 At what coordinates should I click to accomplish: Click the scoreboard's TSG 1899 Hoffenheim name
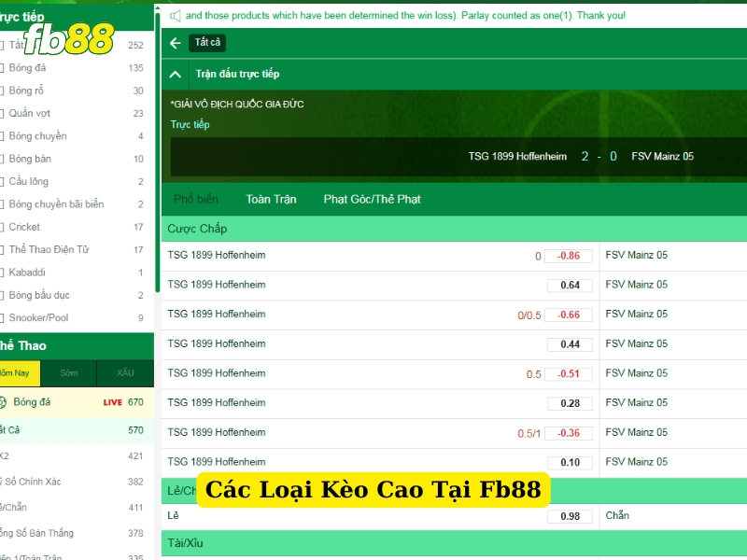[517, 157]
